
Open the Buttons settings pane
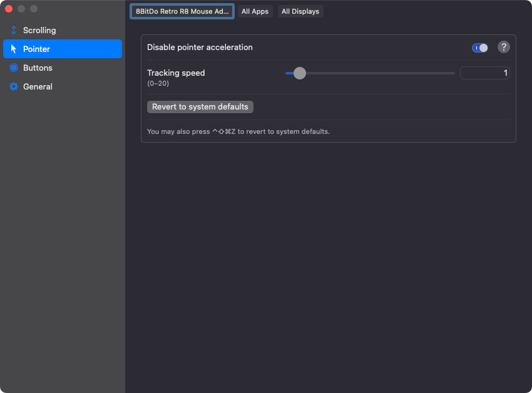63,68
